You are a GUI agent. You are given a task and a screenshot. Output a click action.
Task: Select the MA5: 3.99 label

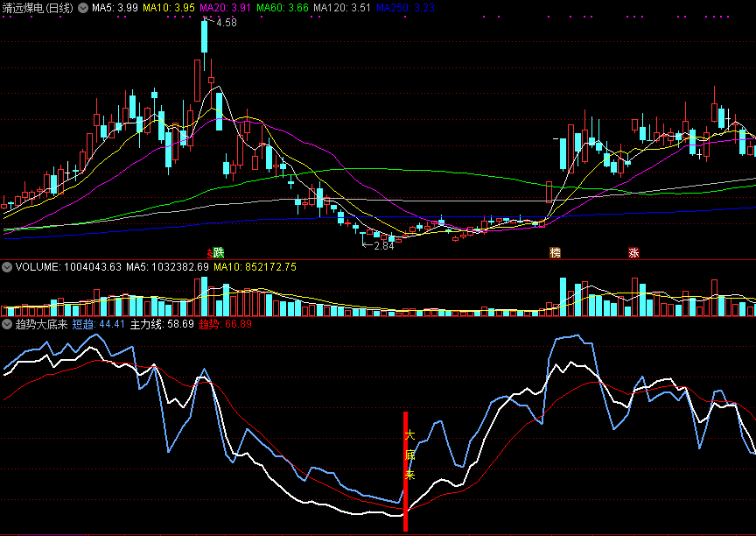[115, 8]
